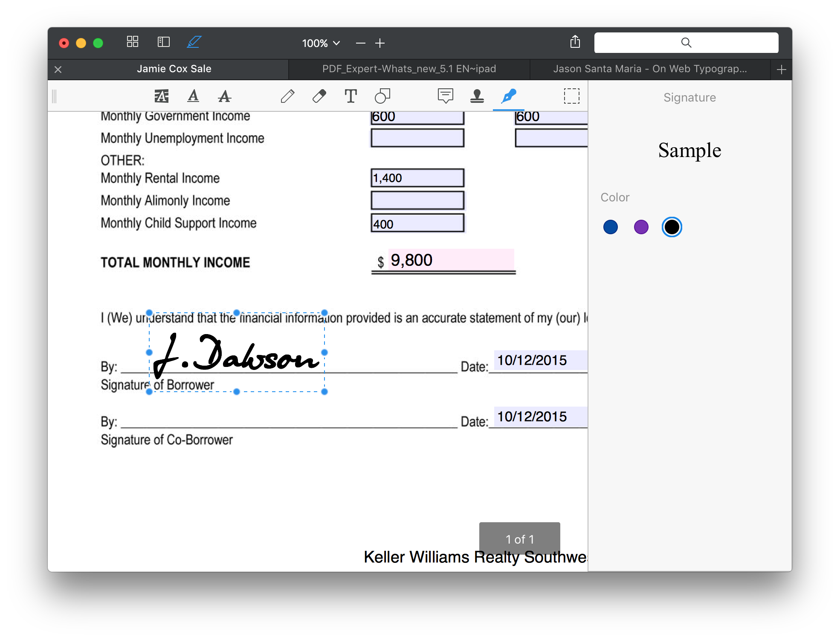Viewport: 840px width, 640px height.
Task: Select the shapes tool
Action: 382,96
